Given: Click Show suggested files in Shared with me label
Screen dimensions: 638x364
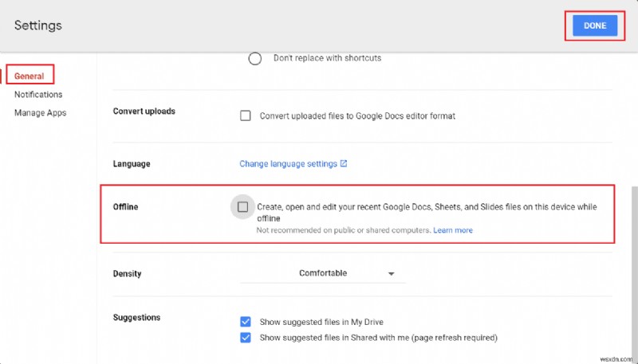Looking at the screenshot, I should click(x=378, y=337).
